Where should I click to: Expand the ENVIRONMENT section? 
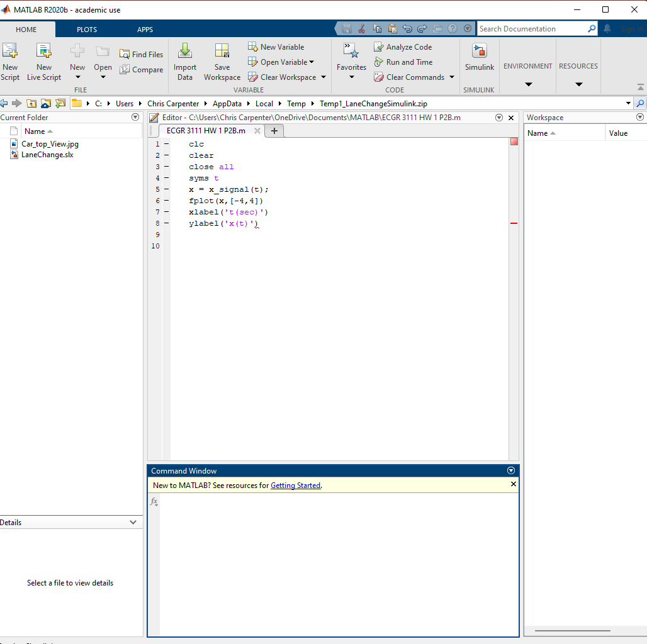point(528,84)
